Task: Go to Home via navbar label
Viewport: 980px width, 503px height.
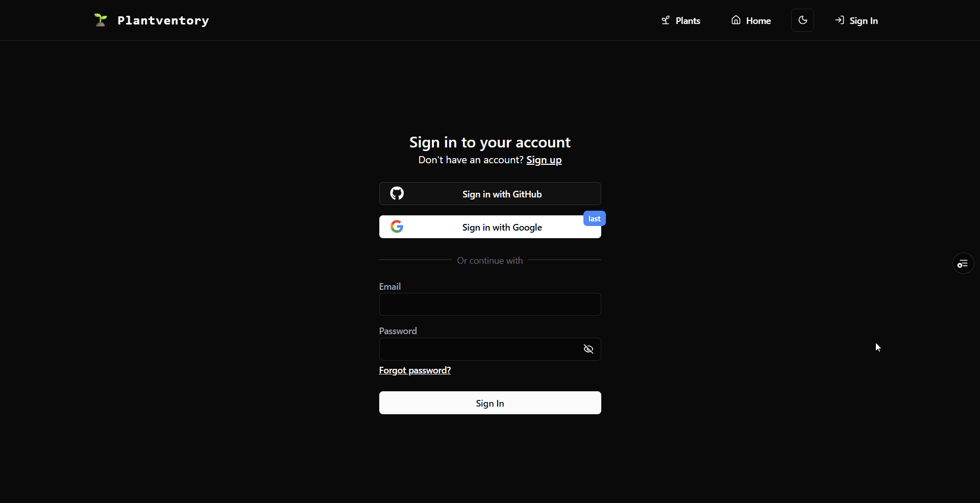Action: (x=758, y=21)
